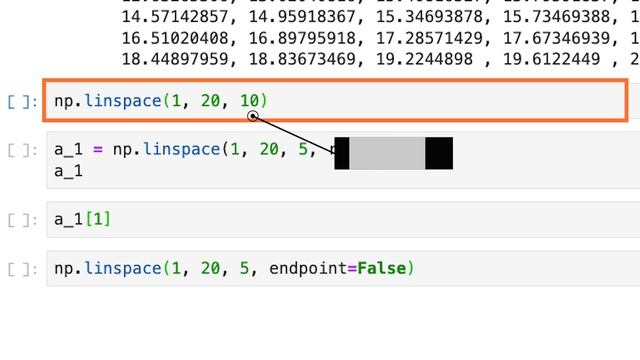
Task: Click the prompt beside np.linspace(1, 20, 10)
Action: (x=22, y=101)
